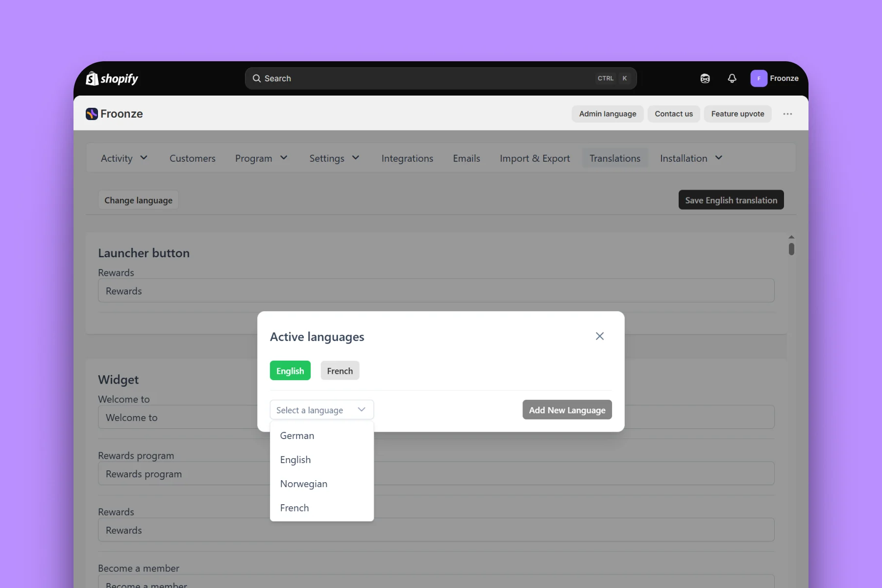Click the Change language button

coord(139,200)
